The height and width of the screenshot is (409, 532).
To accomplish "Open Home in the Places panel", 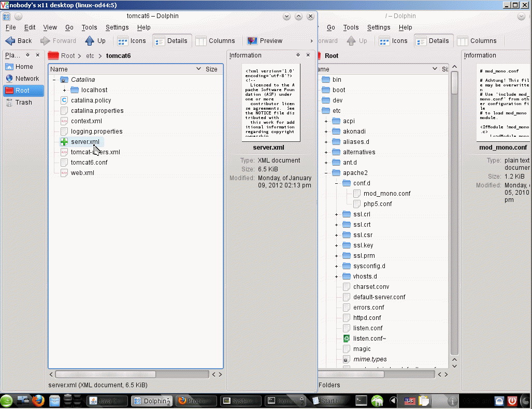I will [23, 67].
